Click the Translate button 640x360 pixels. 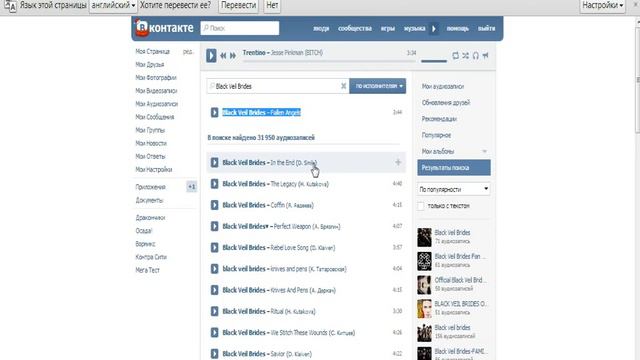click(238, 5)
